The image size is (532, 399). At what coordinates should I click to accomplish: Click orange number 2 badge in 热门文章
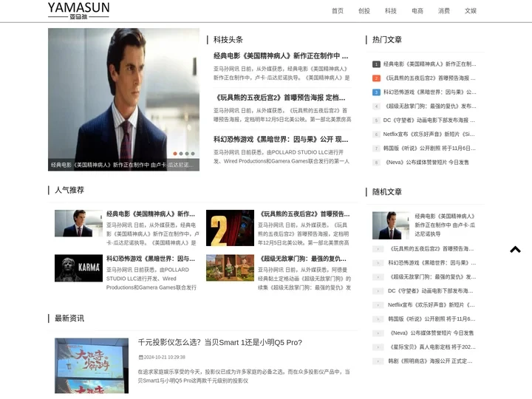(x=376, y=78)
